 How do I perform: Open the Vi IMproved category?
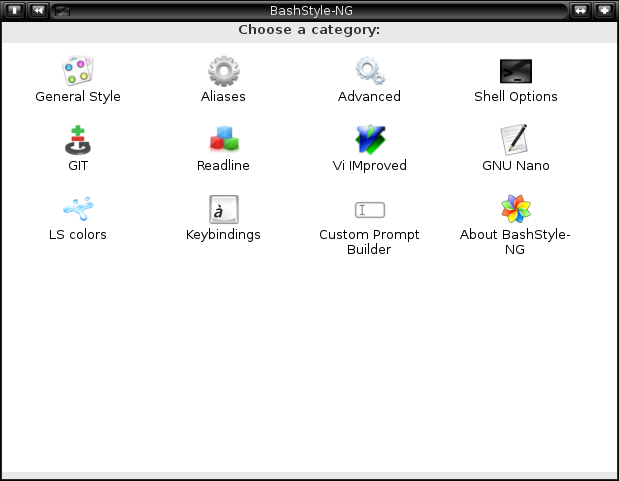point(370,148)
